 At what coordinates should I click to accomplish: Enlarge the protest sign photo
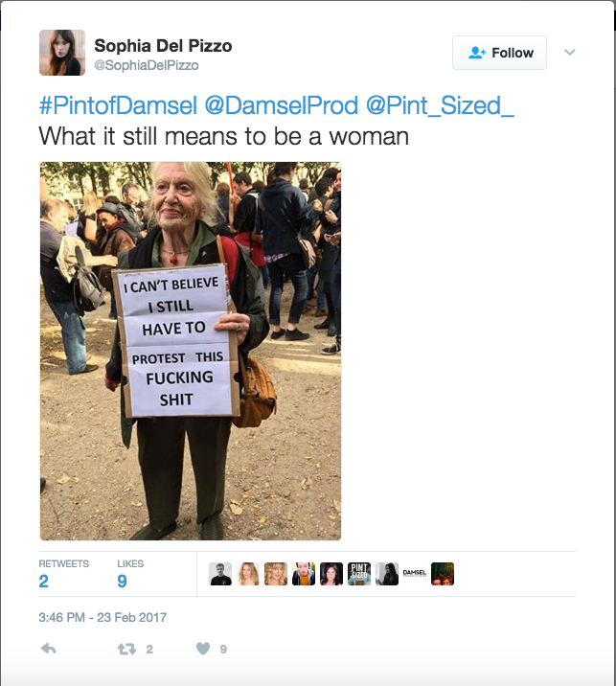[x=191, y=351]
